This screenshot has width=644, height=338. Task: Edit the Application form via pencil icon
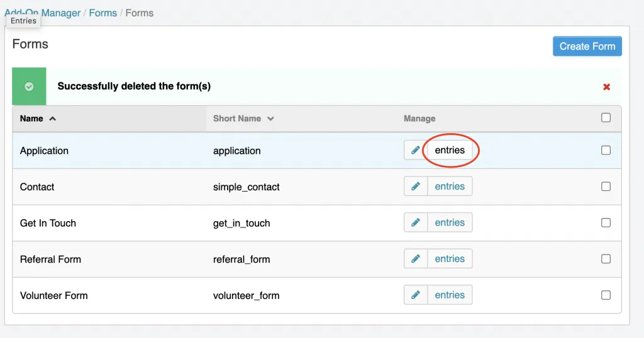point(416,150)
